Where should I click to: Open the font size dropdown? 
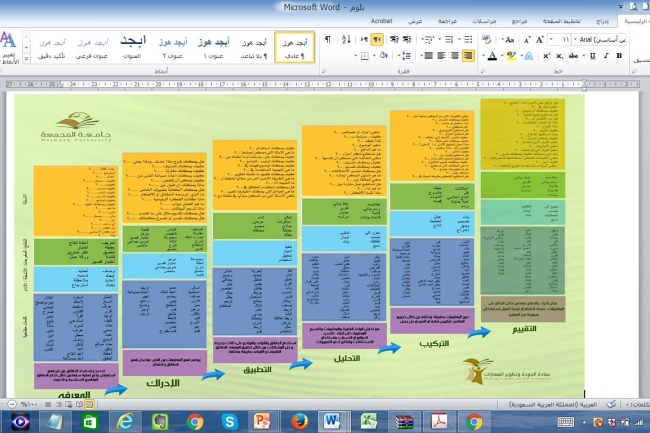point(551,39)
